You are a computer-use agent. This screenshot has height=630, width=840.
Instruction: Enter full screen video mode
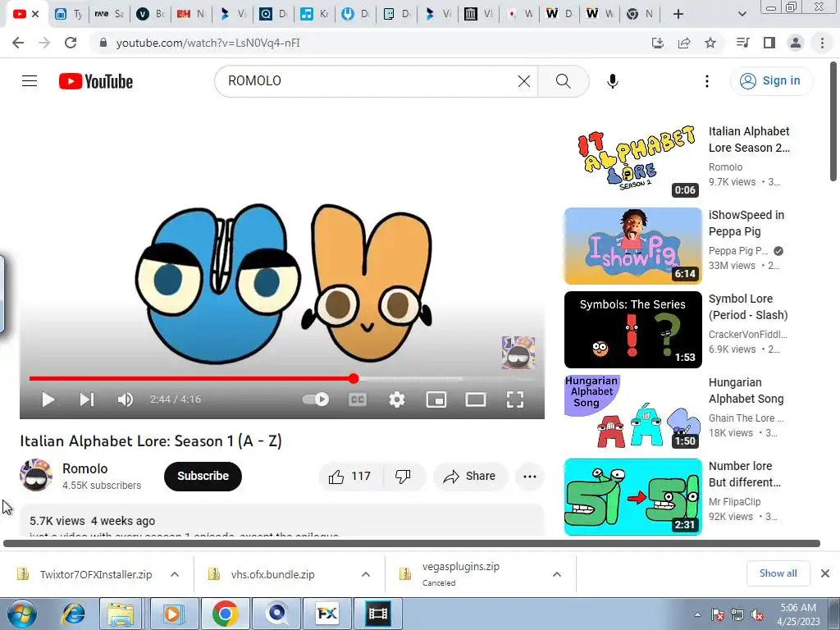[515, 399]
